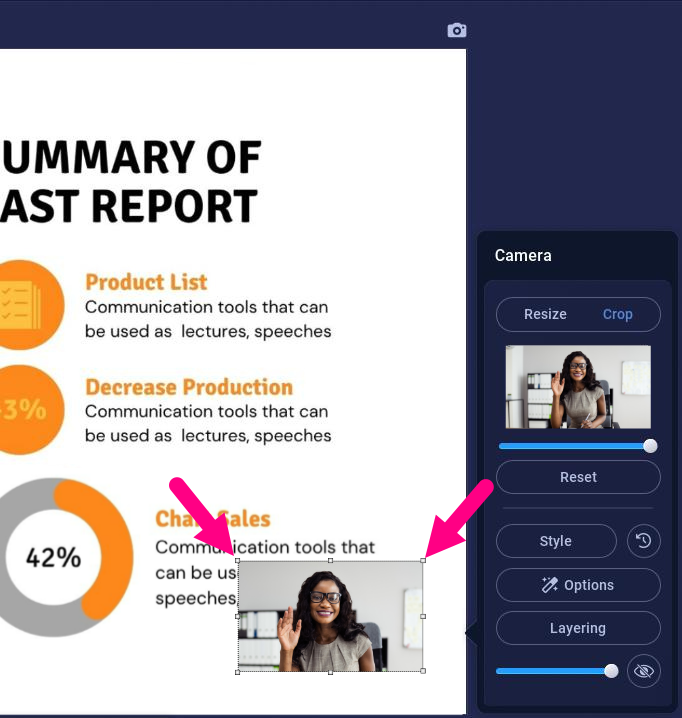Screen dimensions: 682x718
Task: Switch to the Crop tab
Action: point(617,314)
